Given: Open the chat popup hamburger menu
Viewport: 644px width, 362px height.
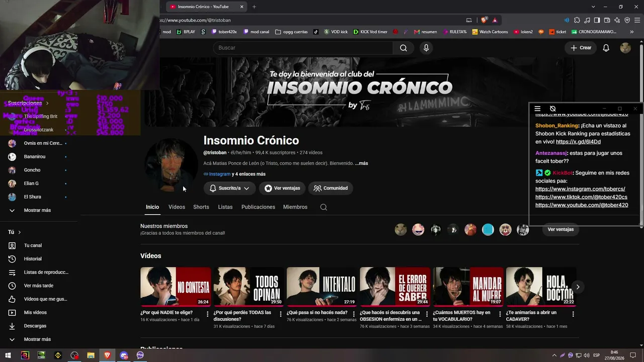Looking at the screenshot, I should coord(537,109).
